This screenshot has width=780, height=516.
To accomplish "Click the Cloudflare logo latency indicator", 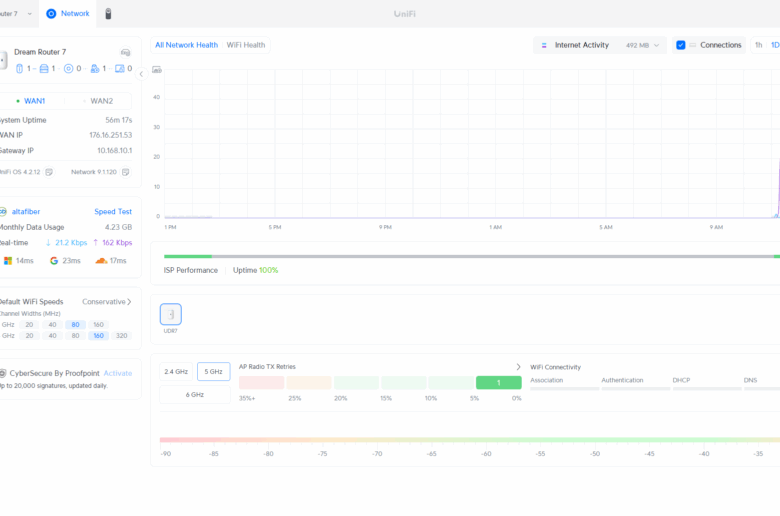I will [101, 261].
